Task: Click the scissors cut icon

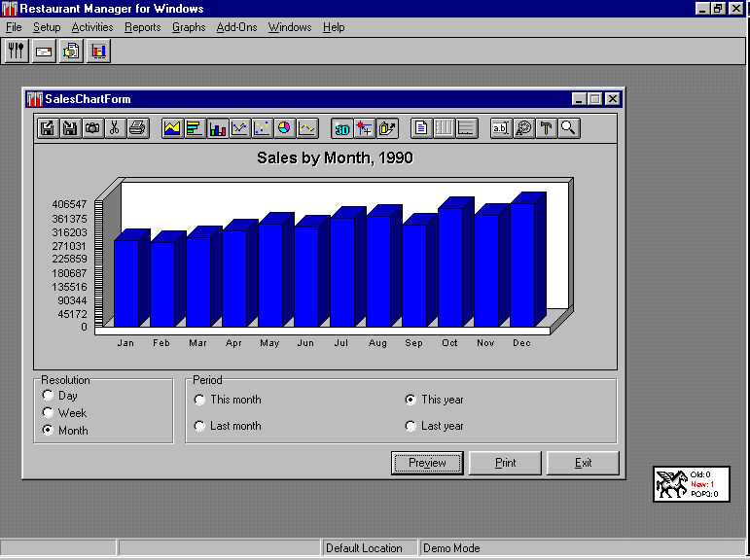Action: point(115,127)
